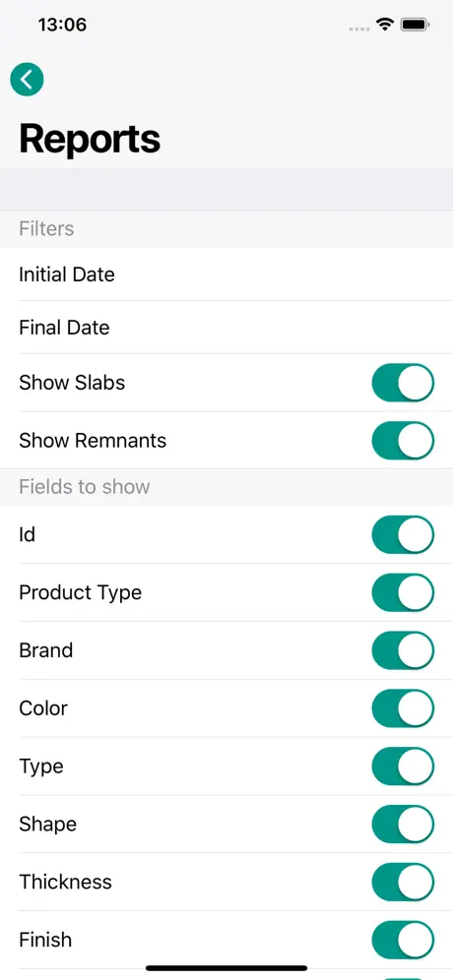453x980 pixels.
Task: Open the Initial Date picker
Action: tap(226, 275)
